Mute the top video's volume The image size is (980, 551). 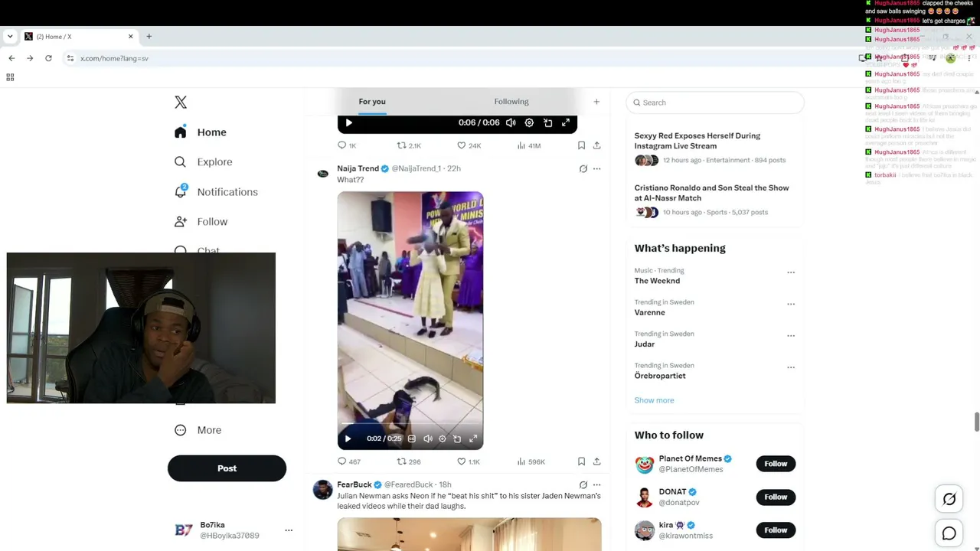[x=511, y=122]
